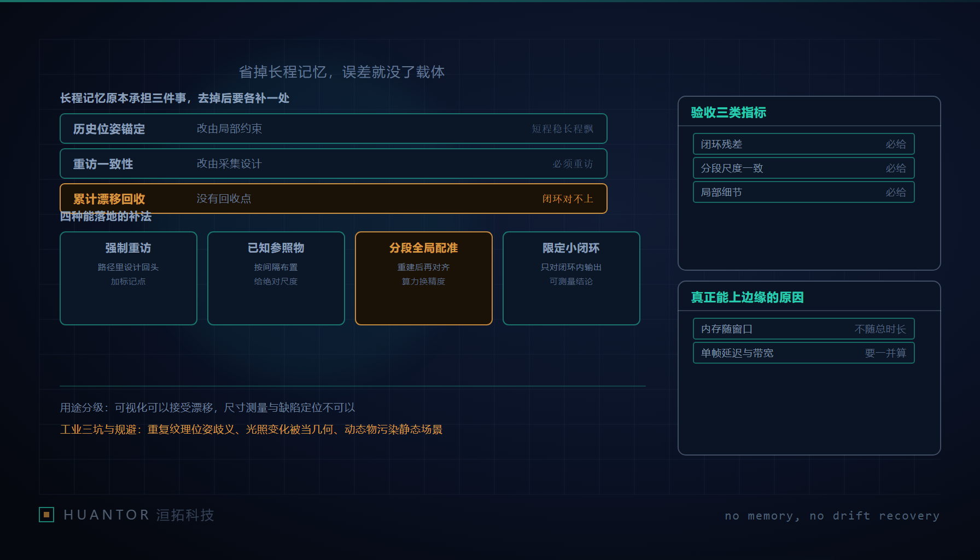The width and height of the screenshot is (980, 560).
Task: Click the 短程稳长程飘 tag
Action: click(562, 129)
